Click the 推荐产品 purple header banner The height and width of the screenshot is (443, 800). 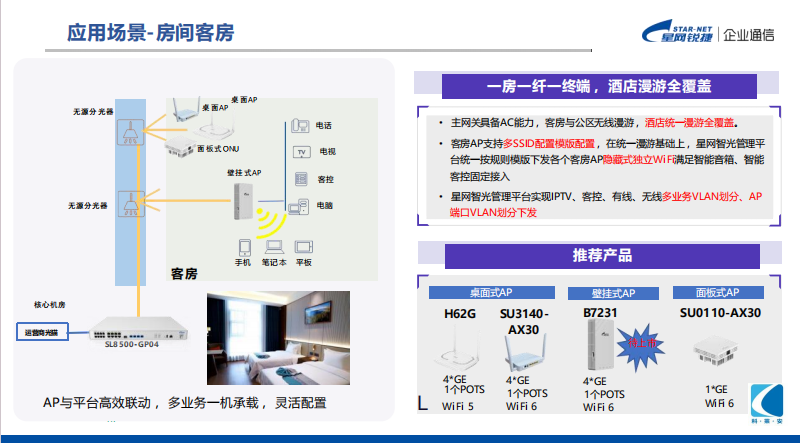(602, 256)
